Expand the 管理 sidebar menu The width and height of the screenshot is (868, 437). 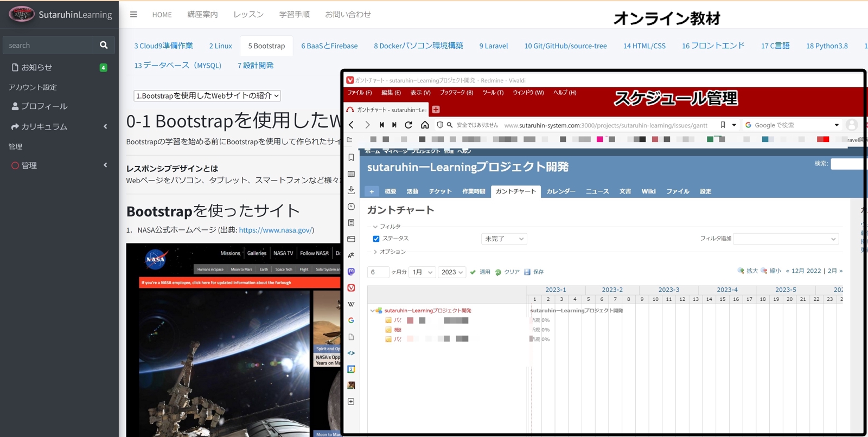[x=59, y=165]
